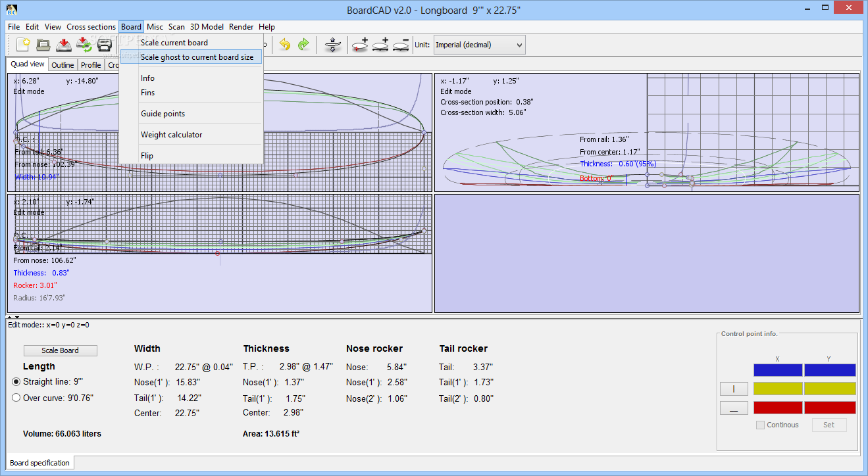Click the blue X control point field
This screenshot has height=476, width=868.
778,370
